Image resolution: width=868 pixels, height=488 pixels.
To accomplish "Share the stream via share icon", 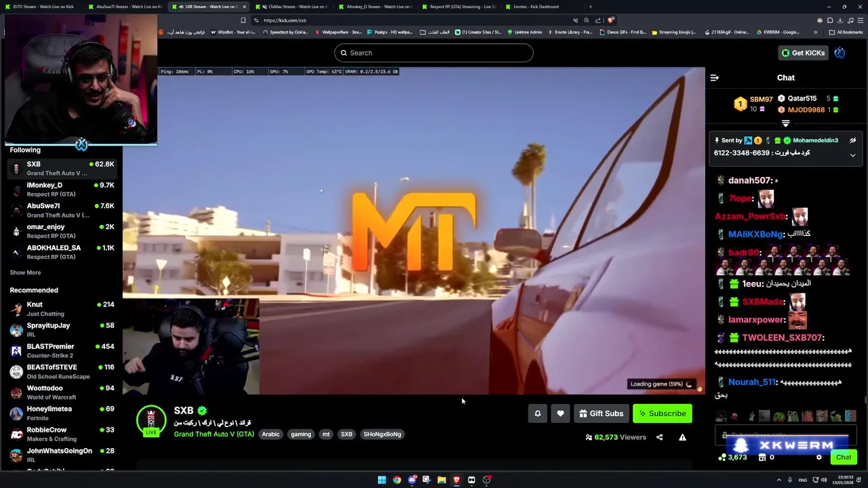I will pyautogui.click(x=659, y=437).
